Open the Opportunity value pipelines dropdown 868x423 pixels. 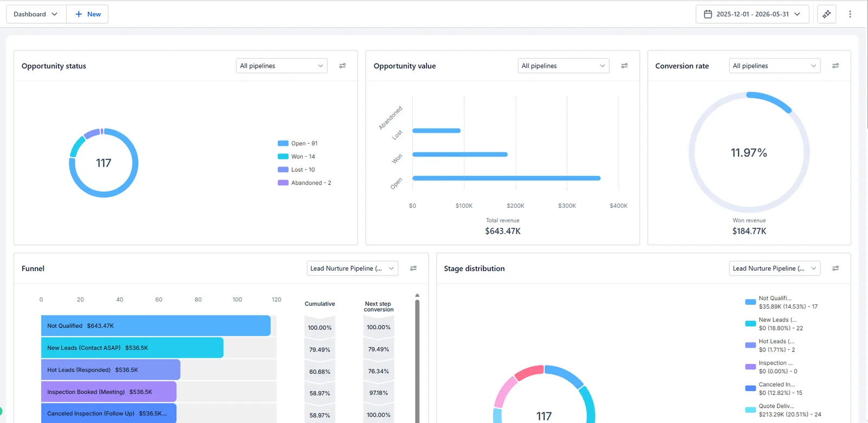pyautogui.click(x=563, y=66)
